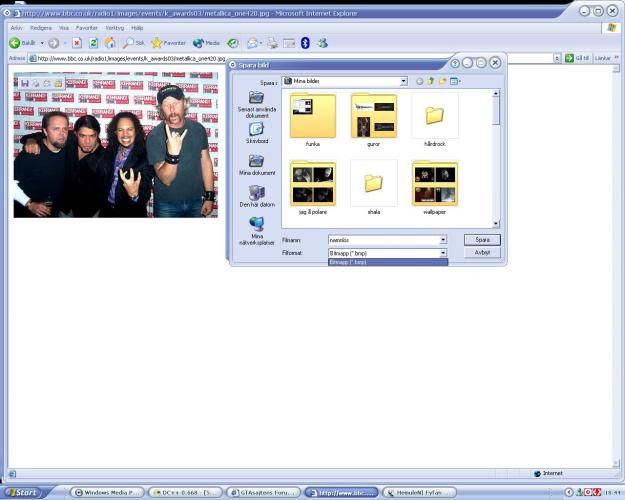Click the Skrivbord icon in the sidebar
The height and width of the screenshot is (500, 625).
pos(256,129)
